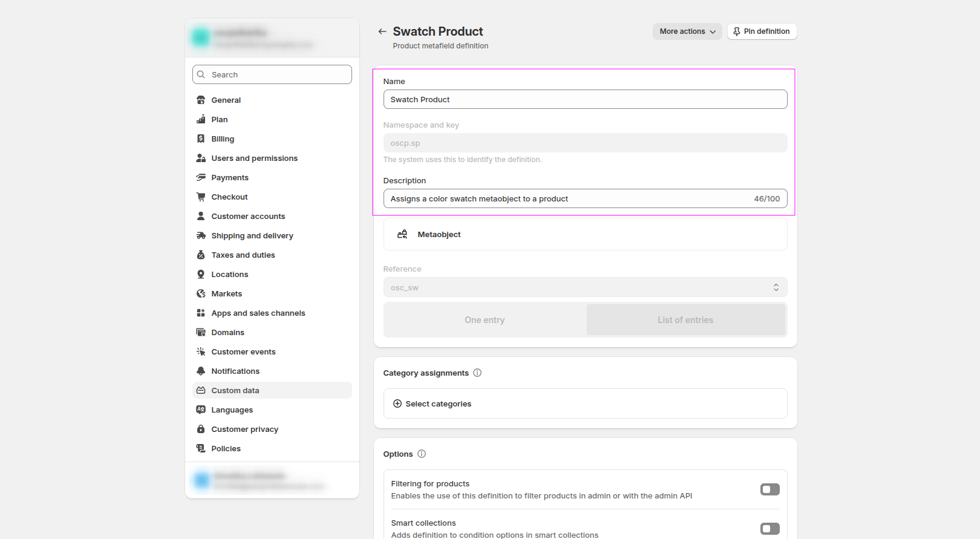Screen dimensions: 980x539
Task: Click the Custom data icon
Action: (201, 390)
